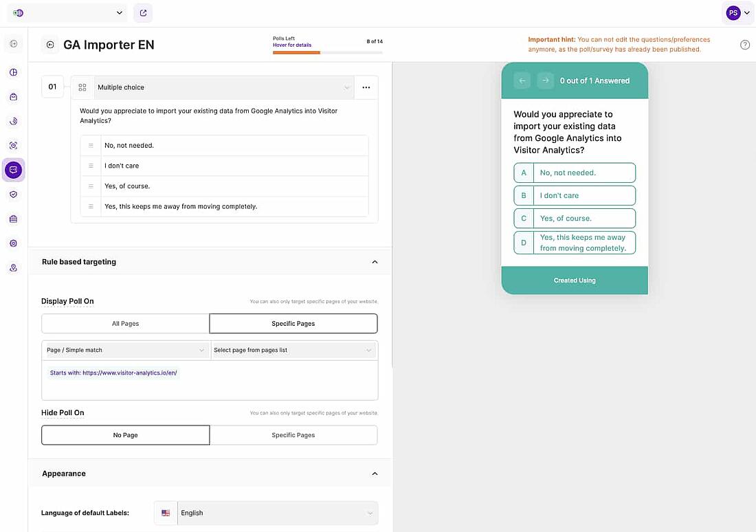Click drag handle for 'Yes, this keeps me away'

[91, 206]
